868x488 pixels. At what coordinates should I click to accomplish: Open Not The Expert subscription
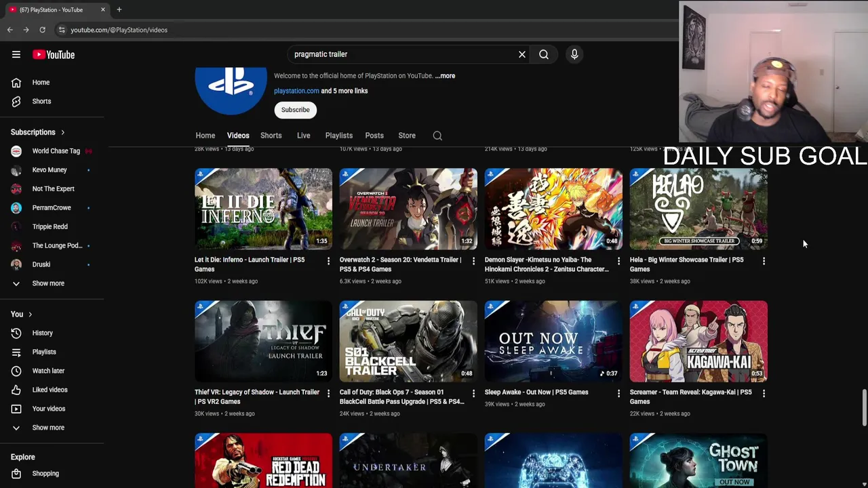pyautogui.click(x=52, y=189)
